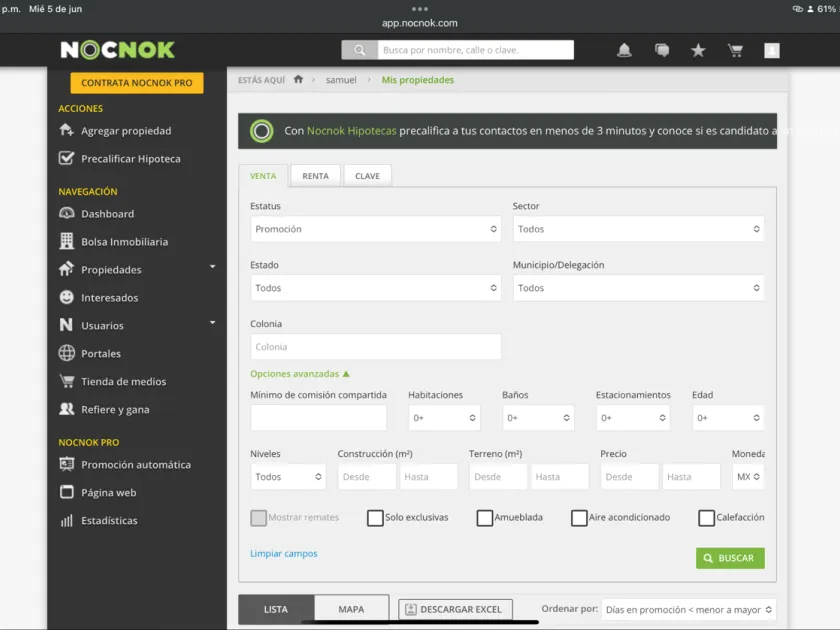Open the Ordenar por dropdown
840x630 pixels.
[688, 610]
